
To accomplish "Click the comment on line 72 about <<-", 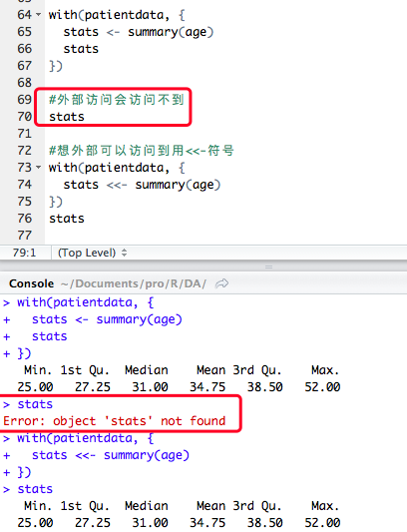I will coord(142,151).
